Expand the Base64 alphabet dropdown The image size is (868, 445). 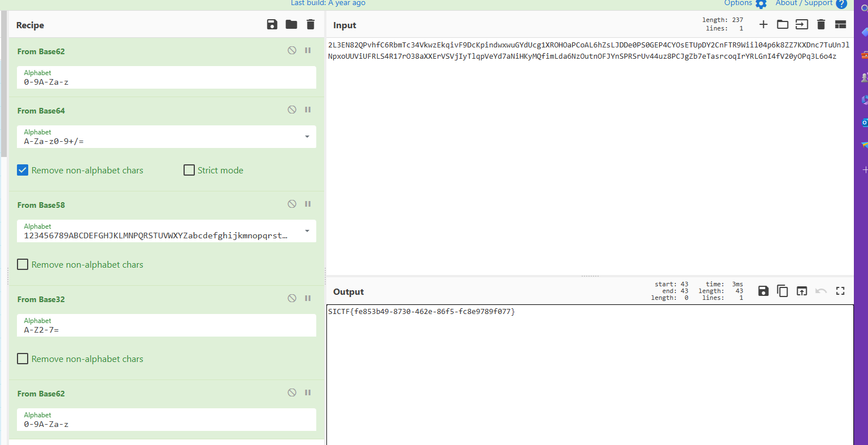307,137
